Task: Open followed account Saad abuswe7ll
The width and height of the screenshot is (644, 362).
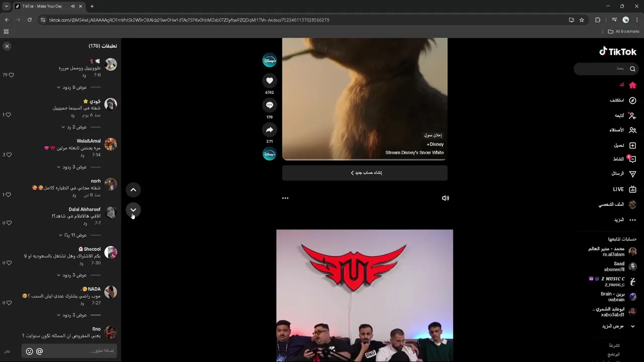Action: tap(620, 266)
